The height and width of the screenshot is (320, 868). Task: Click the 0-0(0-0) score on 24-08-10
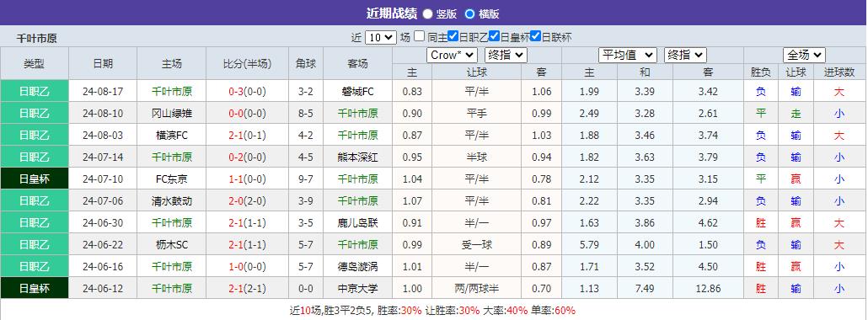pyautogui.click(x=248, y=114)
